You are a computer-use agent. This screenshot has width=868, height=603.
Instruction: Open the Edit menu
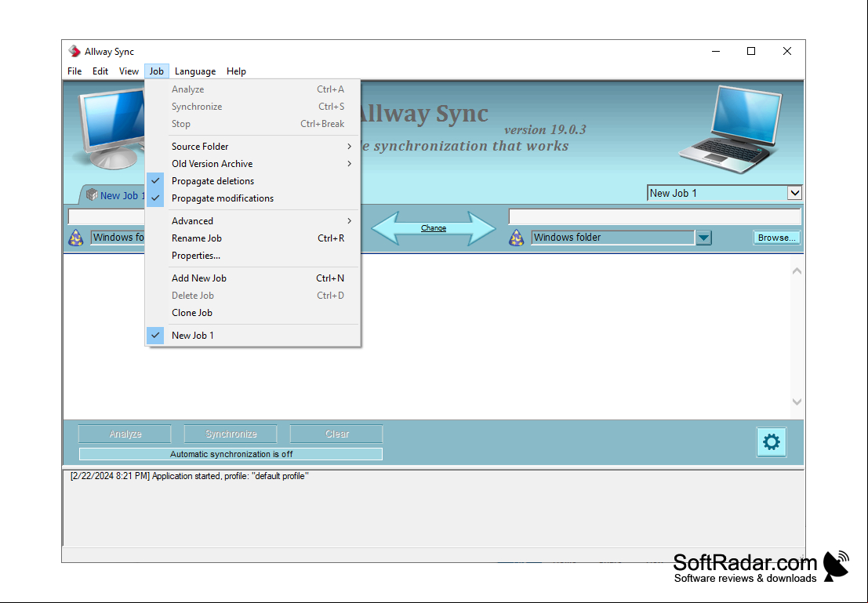pyautogui.click(x=100, y=71)
